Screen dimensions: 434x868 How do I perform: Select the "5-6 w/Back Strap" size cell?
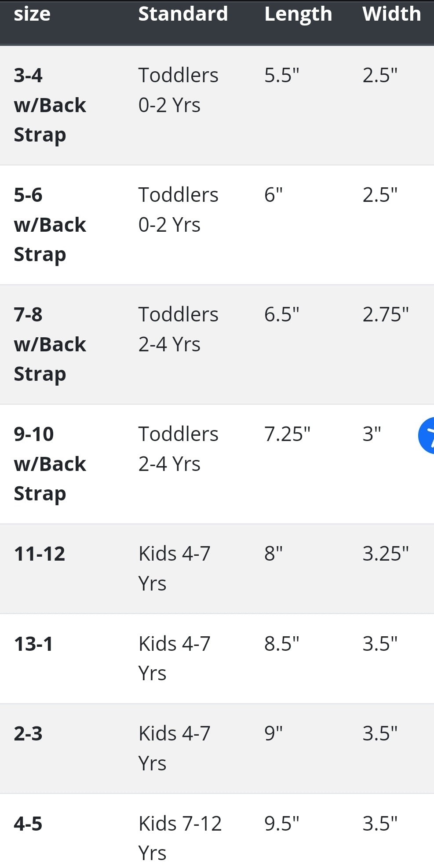(50, 225)
